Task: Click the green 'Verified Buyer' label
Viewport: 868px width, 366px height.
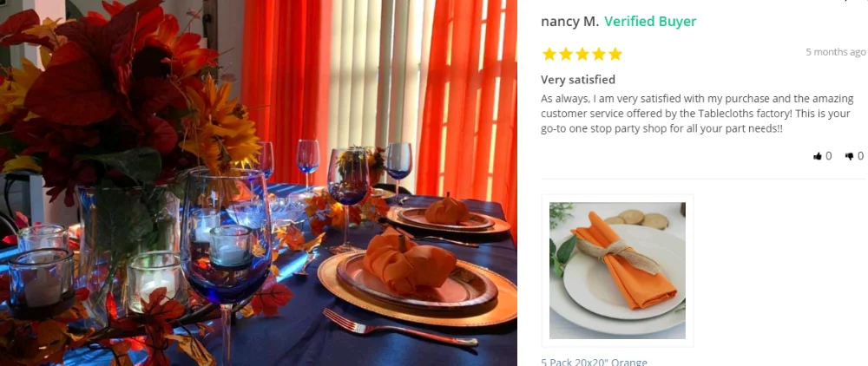Action: click(650, 22)
